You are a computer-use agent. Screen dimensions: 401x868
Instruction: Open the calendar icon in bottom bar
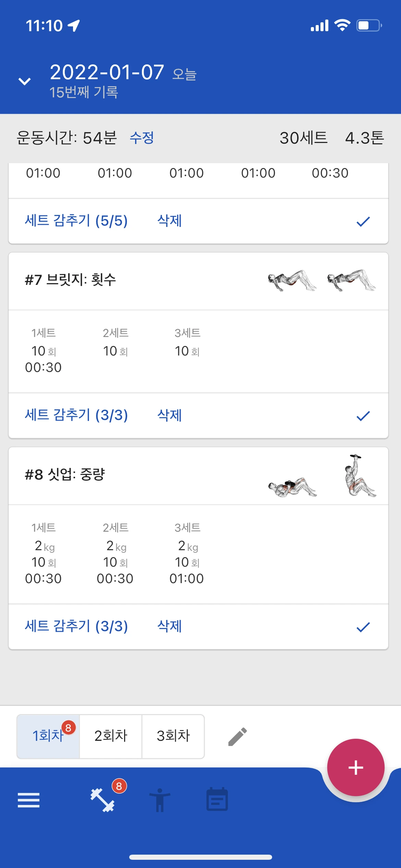[x=217, y=799]
